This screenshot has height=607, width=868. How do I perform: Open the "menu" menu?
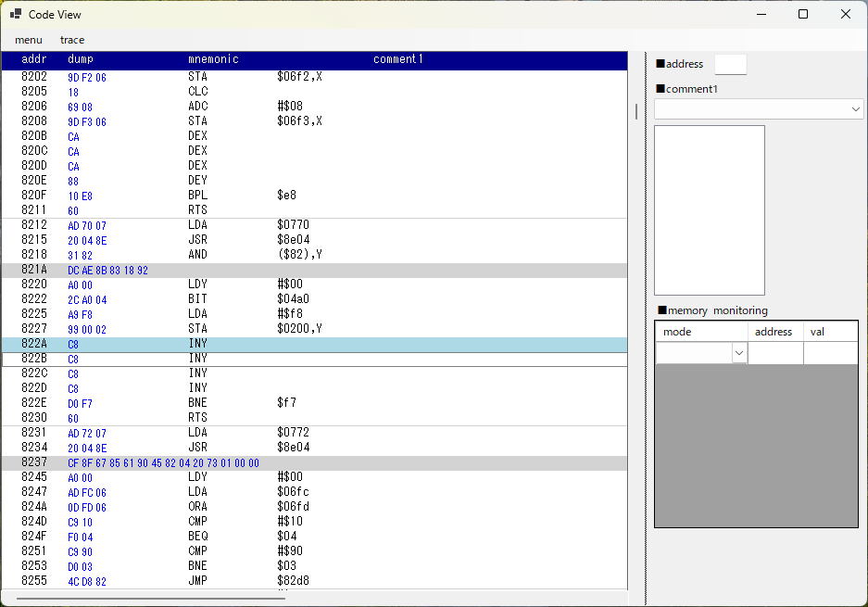pyautogui.click(x=29, y=40)
